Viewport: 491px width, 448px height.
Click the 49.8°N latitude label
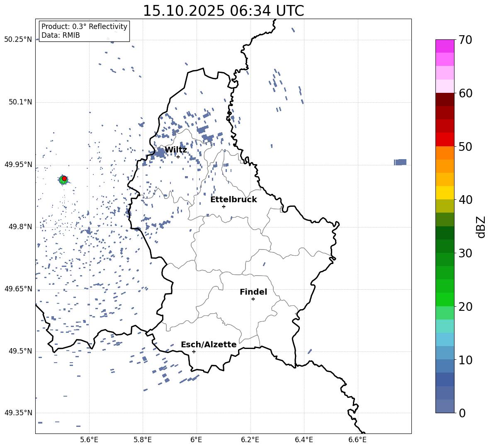(20, 227)
